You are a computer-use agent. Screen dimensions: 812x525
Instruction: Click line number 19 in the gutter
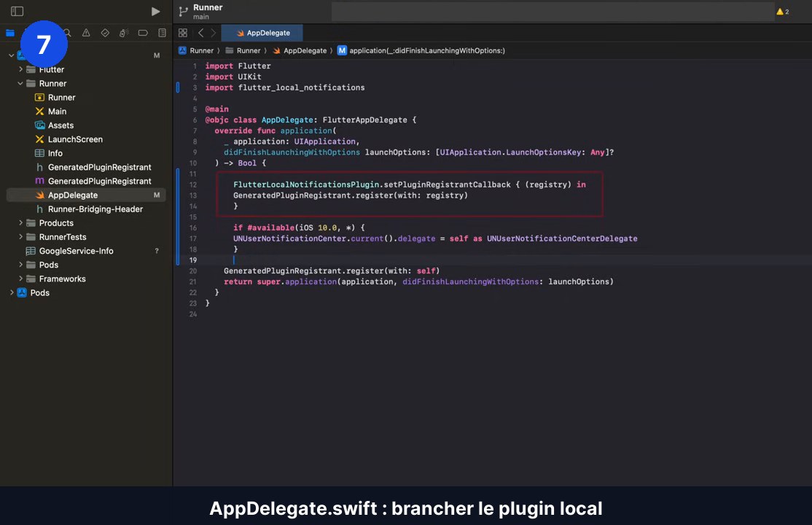coord(192,260)
